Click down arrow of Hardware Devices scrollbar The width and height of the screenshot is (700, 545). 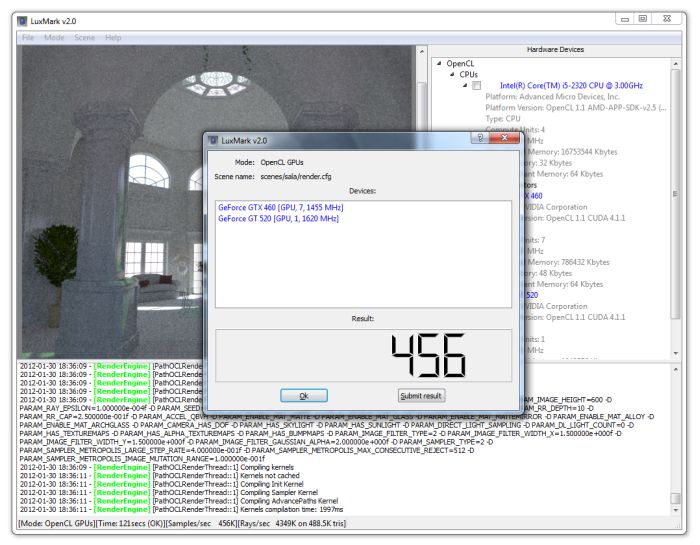pyautogui.click(x=675, y=353)
